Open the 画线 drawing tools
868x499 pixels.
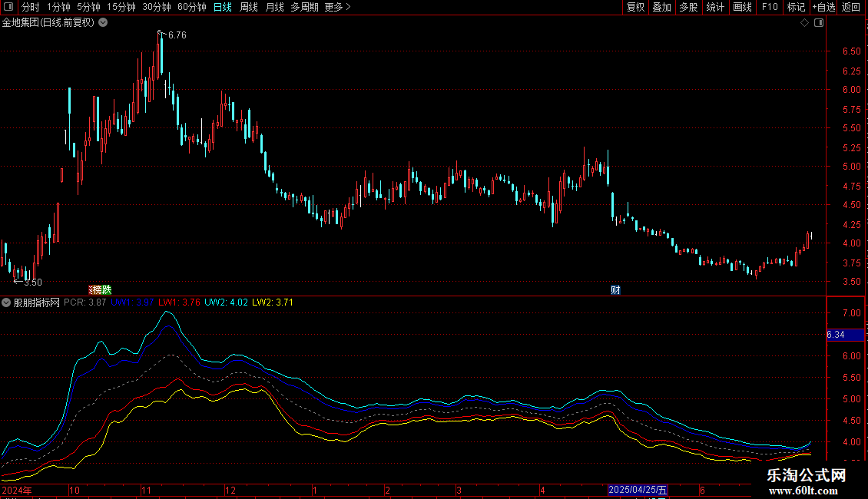click(742, 7)
